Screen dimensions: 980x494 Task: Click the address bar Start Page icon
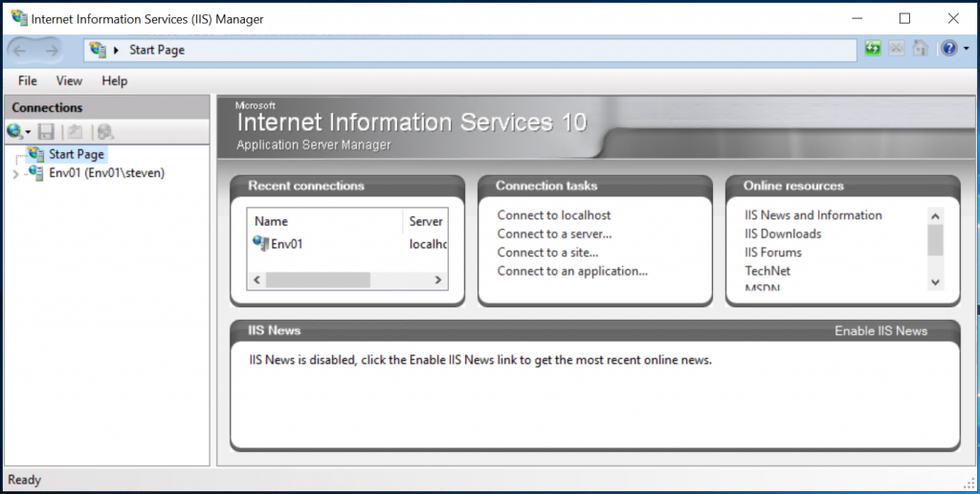pos(98,50)
